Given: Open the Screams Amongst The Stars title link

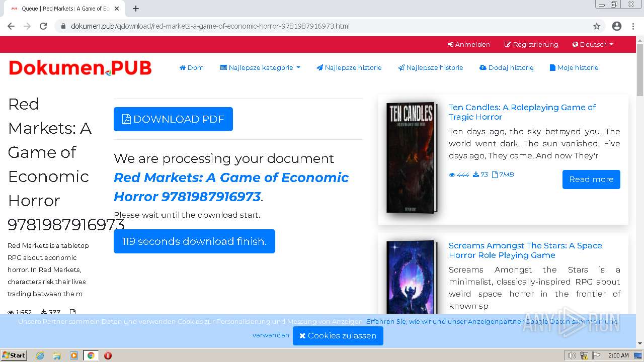Looking at the screenshot, I should pos(525,250).
